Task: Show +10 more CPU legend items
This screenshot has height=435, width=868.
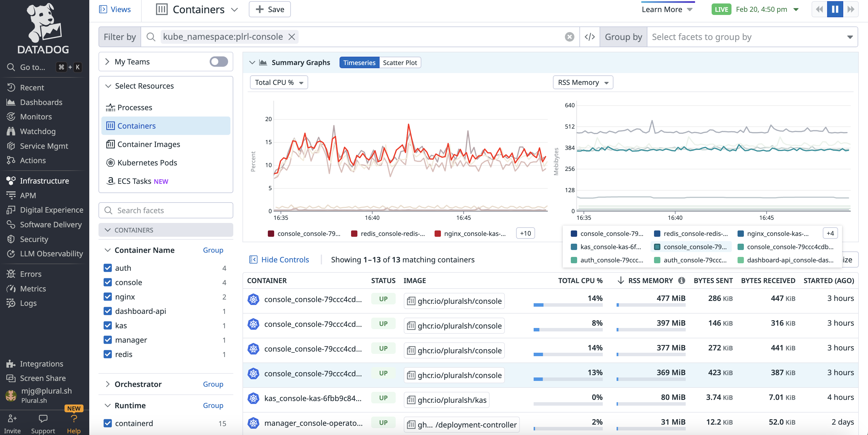Action: 525,233
